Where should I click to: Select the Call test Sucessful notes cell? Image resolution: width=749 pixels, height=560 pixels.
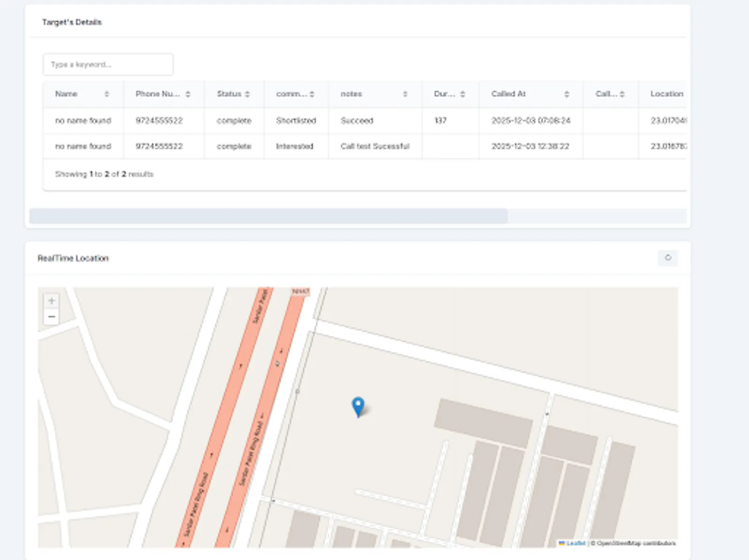[375, 146]
